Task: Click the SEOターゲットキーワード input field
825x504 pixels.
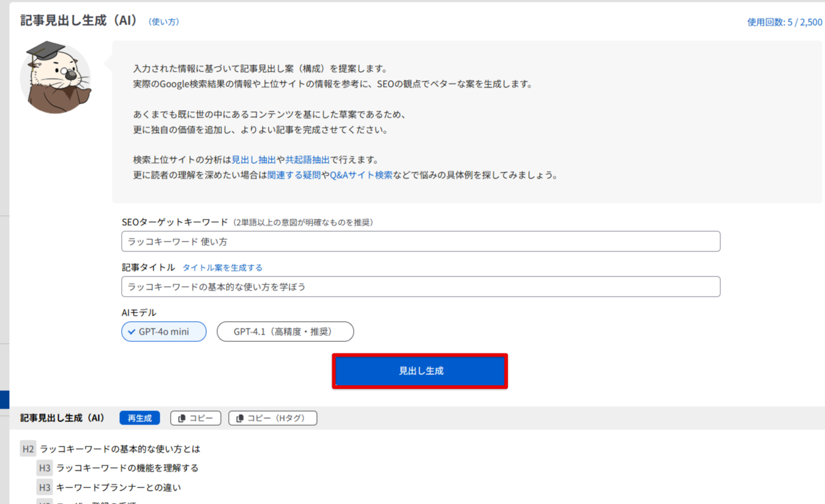Action: pyautogui.click(x=420, y=242)
